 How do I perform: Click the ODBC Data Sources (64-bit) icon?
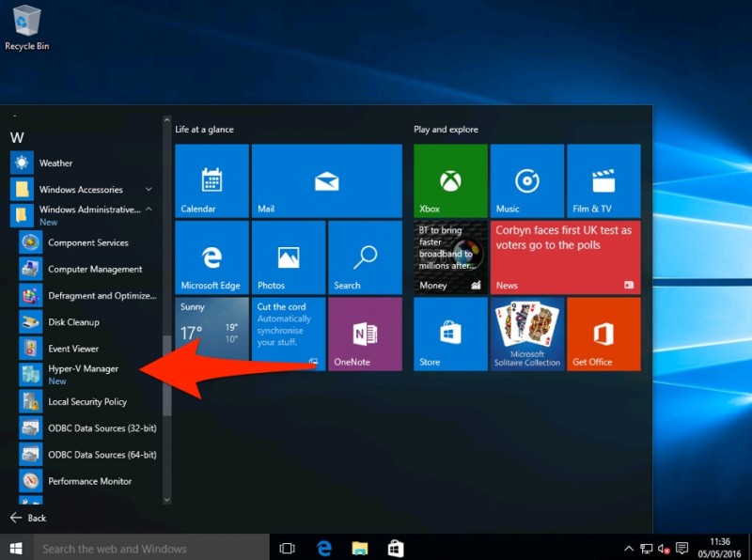point(31,455)
